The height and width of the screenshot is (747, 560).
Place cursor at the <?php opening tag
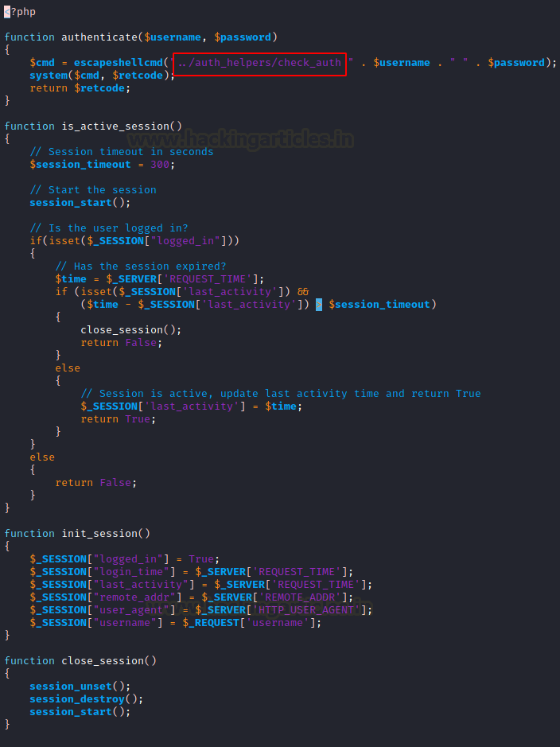click(20, 12)
